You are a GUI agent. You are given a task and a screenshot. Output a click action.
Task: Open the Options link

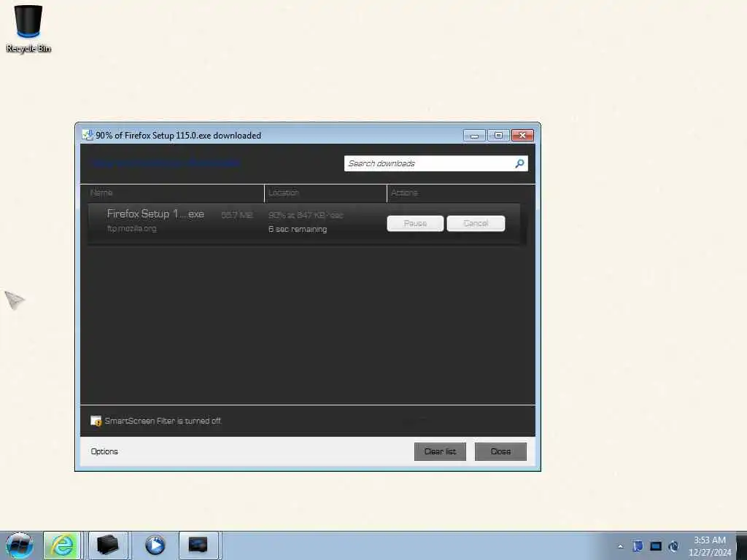(x=104, y=451)
